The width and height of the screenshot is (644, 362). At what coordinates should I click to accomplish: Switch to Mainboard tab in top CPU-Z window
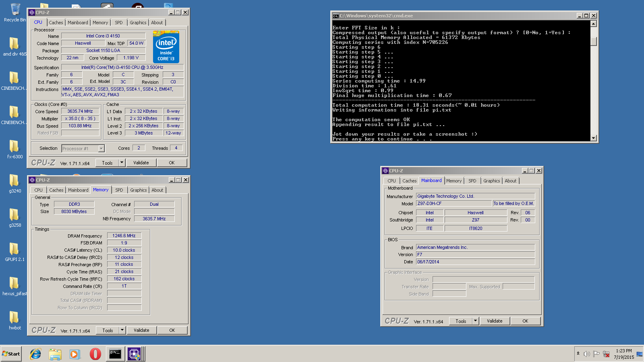78,23
